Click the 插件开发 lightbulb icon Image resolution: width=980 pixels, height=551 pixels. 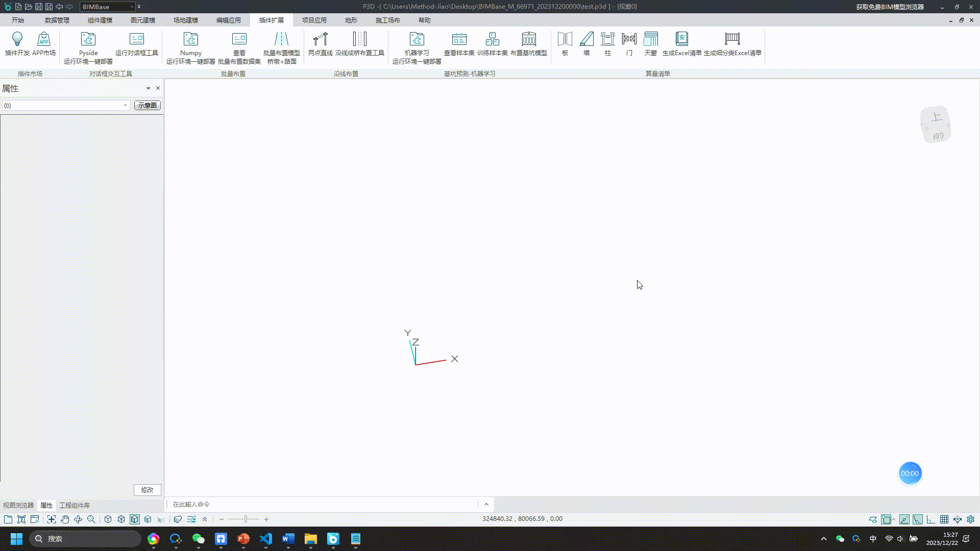pyautogui.click(x=17, y=39)
